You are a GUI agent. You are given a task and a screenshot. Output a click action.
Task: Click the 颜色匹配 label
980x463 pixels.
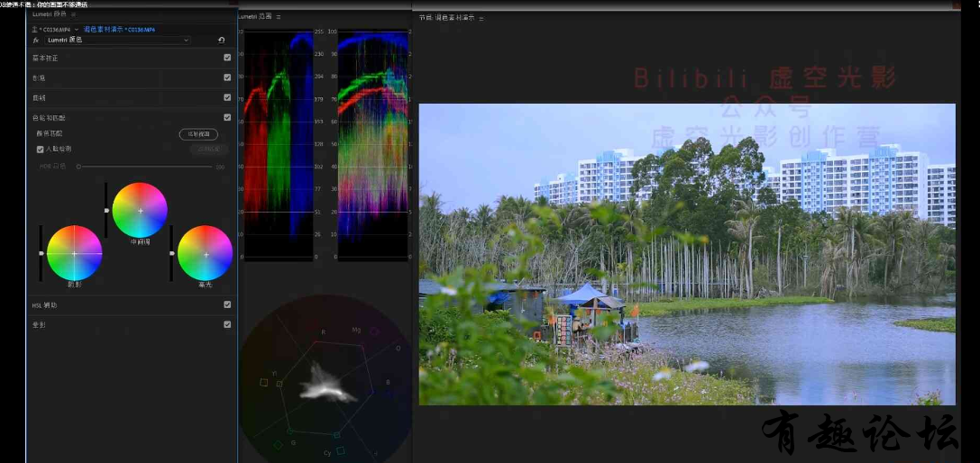[50, 133]
